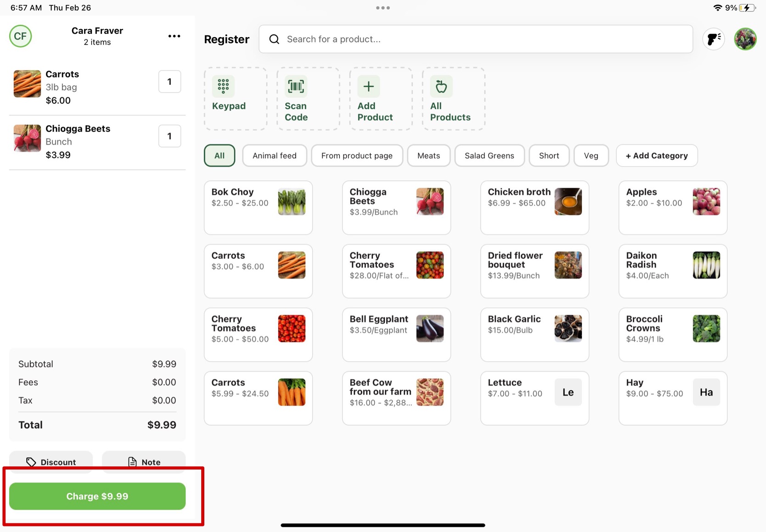Filter products by Animal feed
Viewport: 766px width, 532px height.
(274, 156)
